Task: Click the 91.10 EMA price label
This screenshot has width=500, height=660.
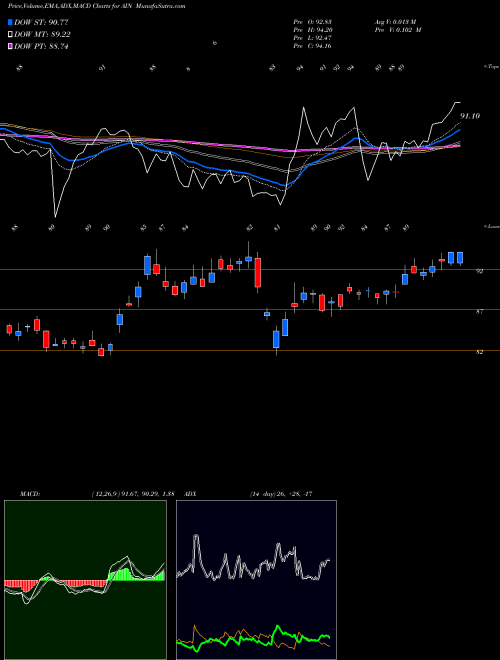Action: click(x=470, y=116)
